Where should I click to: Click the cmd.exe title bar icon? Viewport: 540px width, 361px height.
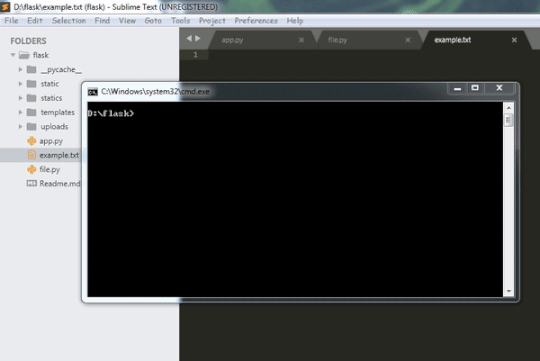[x=93, y=92]
